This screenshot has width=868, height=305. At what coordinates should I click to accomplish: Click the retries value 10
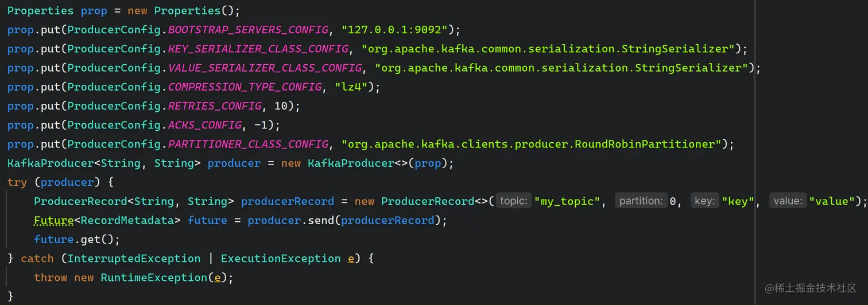[282, 105]
